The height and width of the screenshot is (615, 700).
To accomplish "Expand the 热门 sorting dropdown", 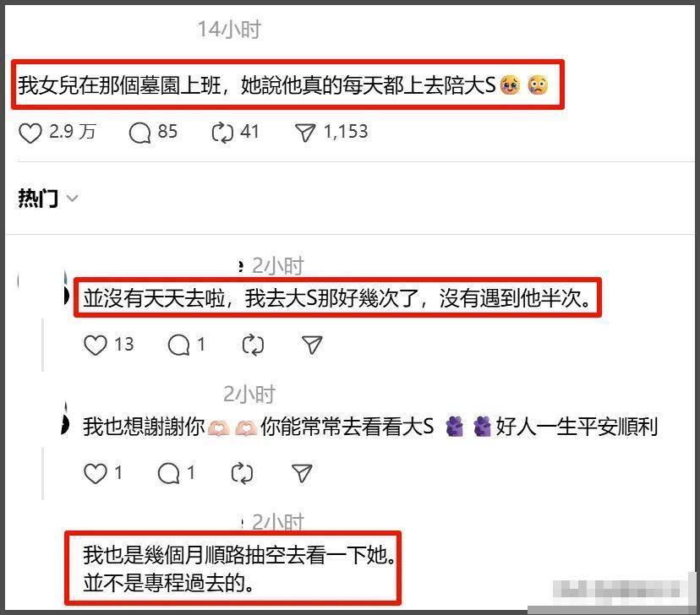I will point(73,198).
